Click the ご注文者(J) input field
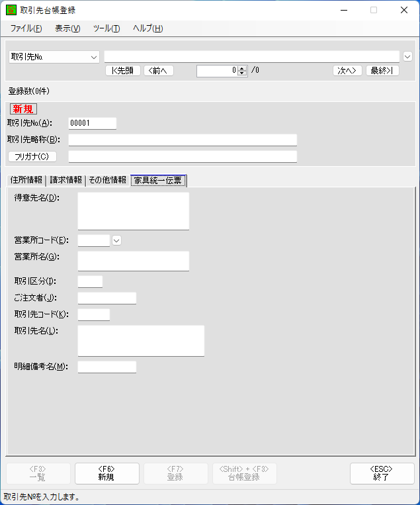 click(107, 298)
